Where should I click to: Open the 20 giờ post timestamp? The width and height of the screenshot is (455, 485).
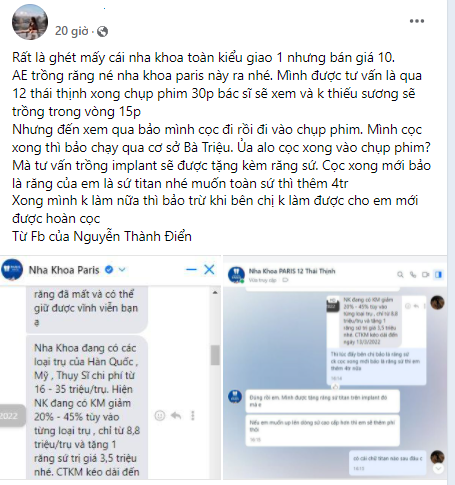click(71, 31)
